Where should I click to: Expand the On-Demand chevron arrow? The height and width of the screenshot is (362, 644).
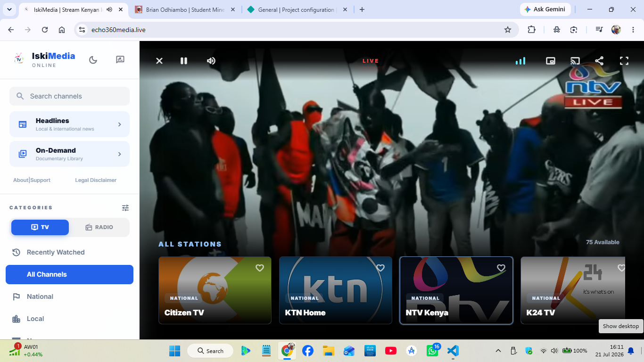[x=119, y=154]
